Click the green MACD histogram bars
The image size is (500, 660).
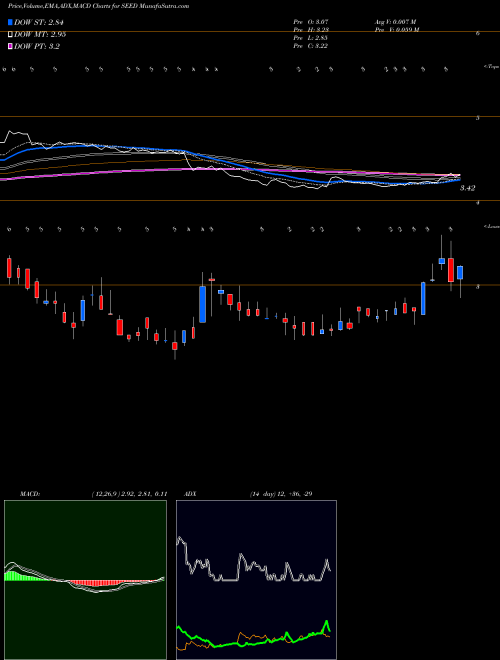(x=25, y=576)
